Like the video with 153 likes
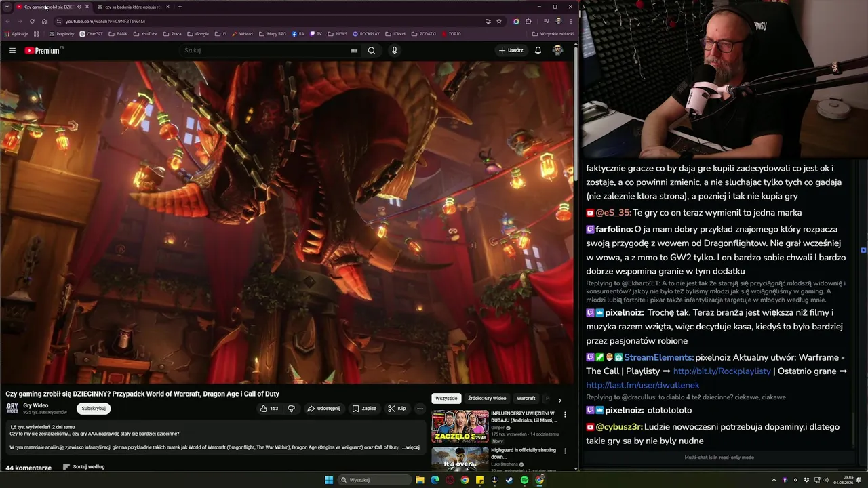This screenshot has height=488, width=868. tap(269, 409)
